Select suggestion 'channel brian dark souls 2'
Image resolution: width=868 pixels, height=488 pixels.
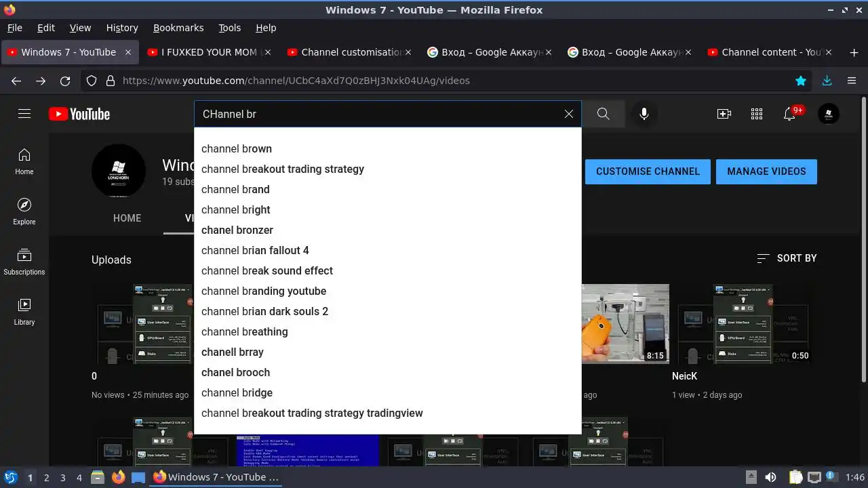pyautogui.click(x=387, y=311)
